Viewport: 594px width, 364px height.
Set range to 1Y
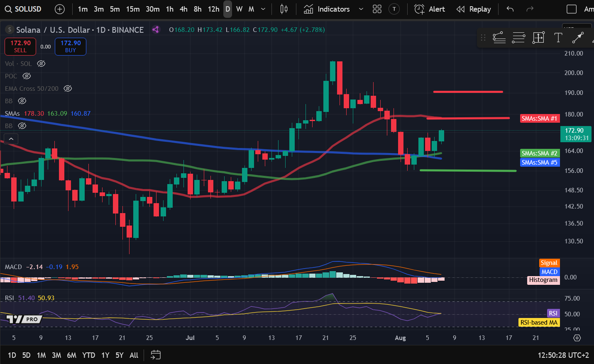point(105,355)
